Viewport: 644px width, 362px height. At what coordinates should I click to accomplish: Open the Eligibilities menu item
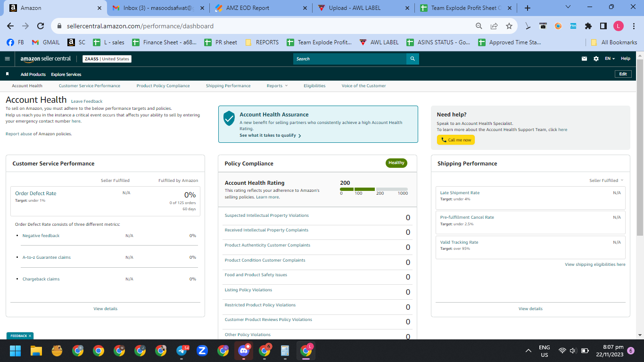coord(314,86)
